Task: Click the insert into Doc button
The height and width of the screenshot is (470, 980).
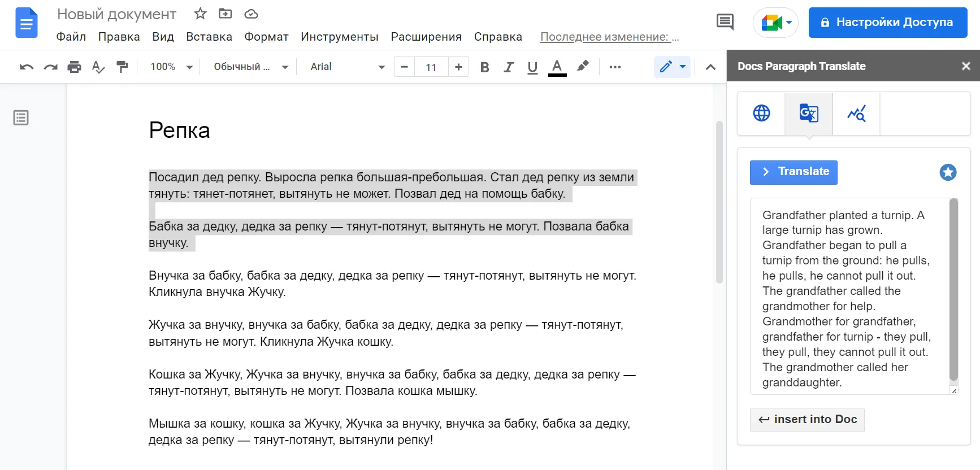Action: pos(807,420)
